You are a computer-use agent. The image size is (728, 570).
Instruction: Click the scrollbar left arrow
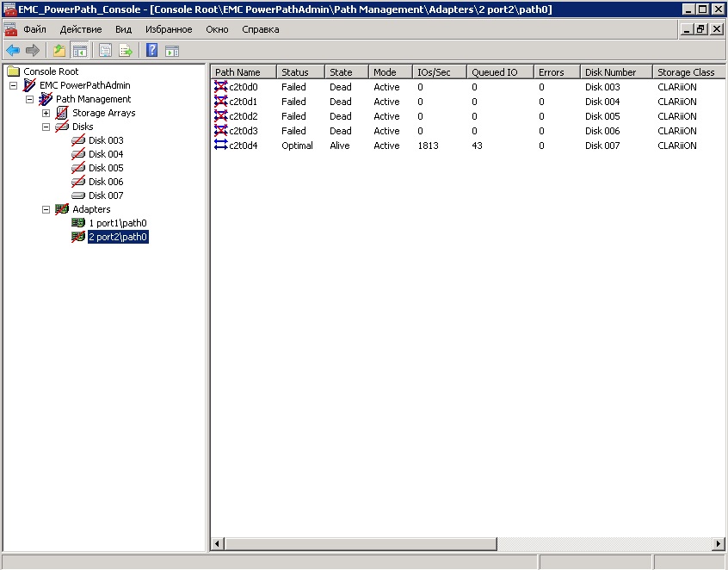[x=218, y=543]
